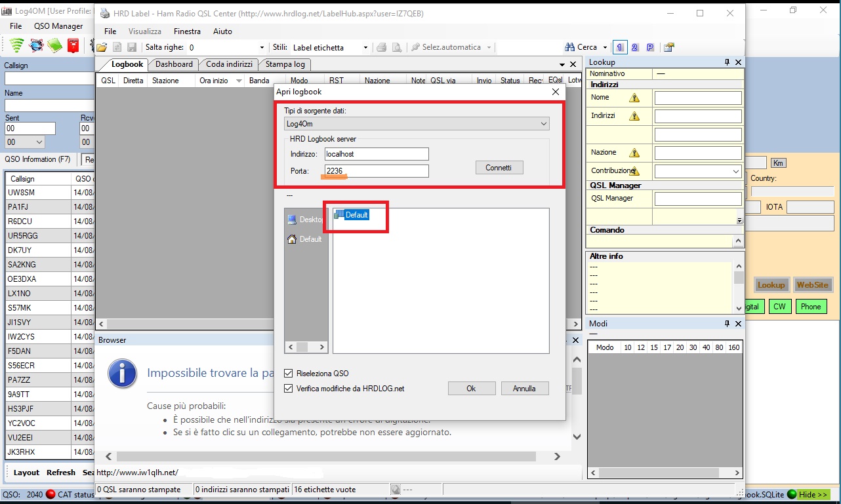Screen dimensions: 841x504
Task: Select the page 2 layout icon
Action: pos(635,47)
